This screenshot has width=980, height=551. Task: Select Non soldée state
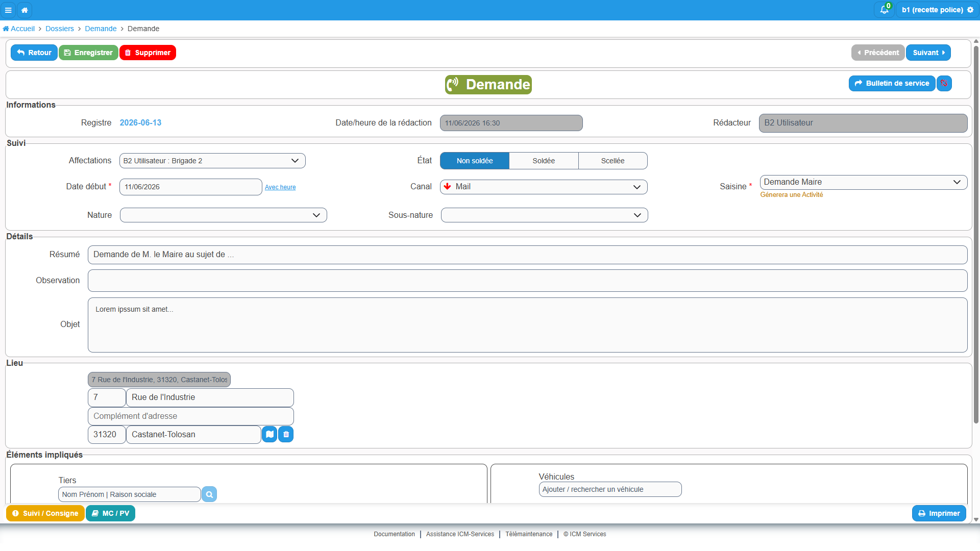point(475,161)
